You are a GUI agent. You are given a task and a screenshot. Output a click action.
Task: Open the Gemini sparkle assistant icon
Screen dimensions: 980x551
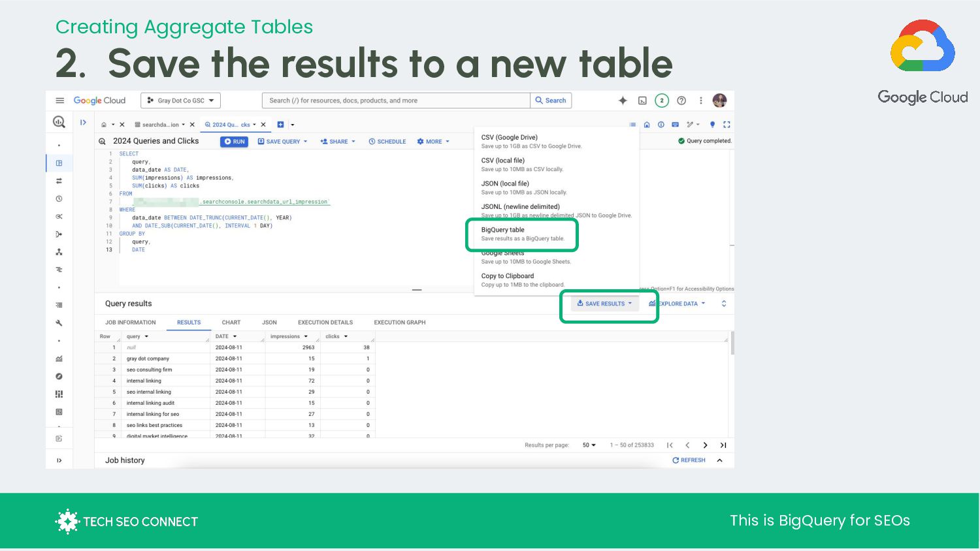tap(623, 101)
